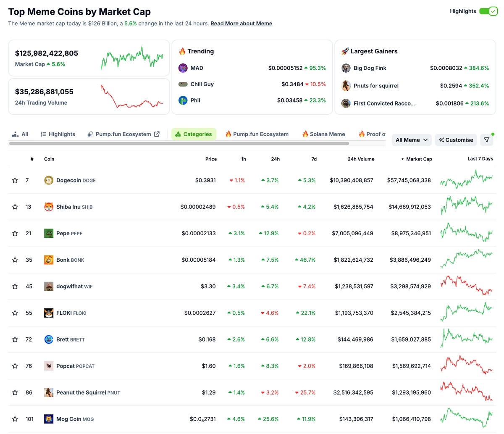Click the Customise icon
This screenshot has width=504, height=434.
pos(443,139)
